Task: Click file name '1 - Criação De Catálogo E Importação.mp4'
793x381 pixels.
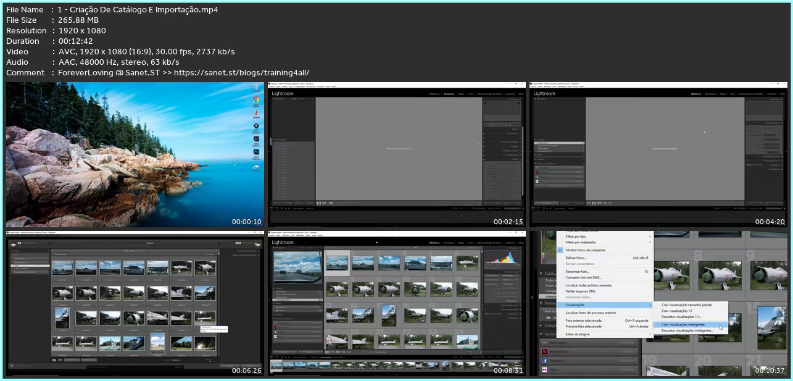Action: [138, 10]
